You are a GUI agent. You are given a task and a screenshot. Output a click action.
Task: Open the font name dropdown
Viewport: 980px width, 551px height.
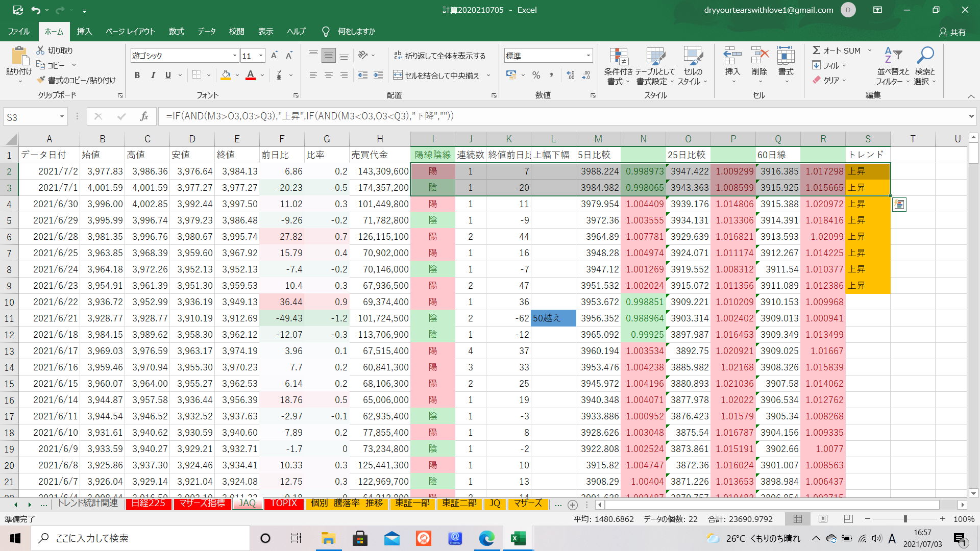[235, 56]
